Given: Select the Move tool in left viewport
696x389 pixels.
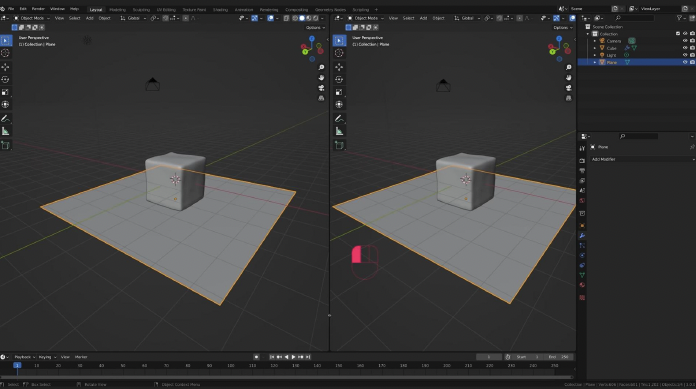Looking at the screenshot, I should 5,67.
